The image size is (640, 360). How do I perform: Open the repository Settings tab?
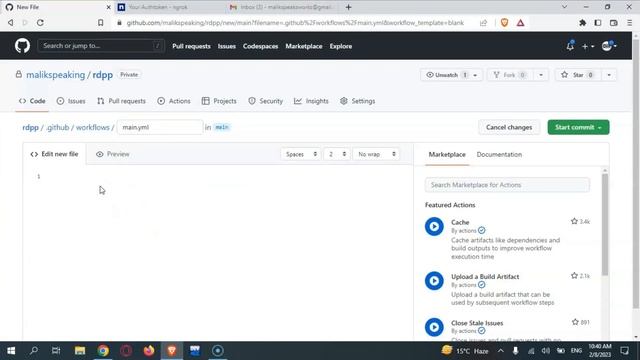coord(357,101)
